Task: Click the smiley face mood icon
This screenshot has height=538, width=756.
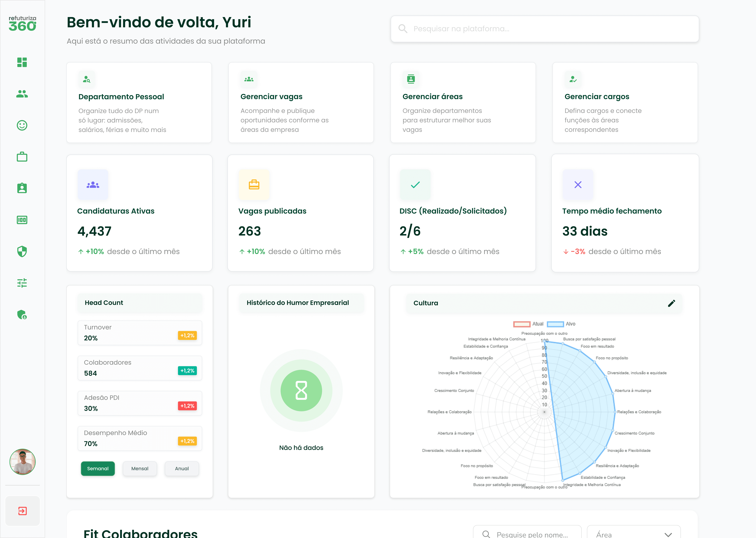Action: (22, 125)
